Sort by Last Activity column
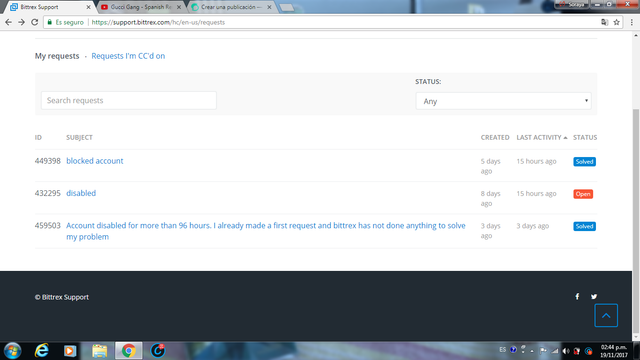The image size is (640, 360). 542,138
